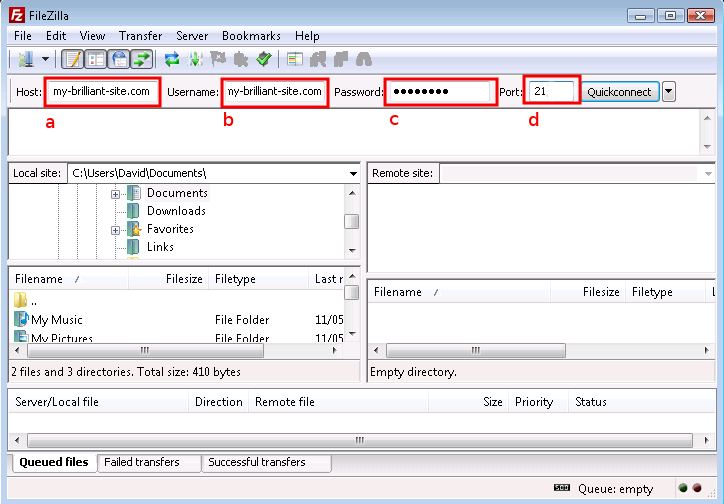This screenshot has height=504, width=724.
Task: Click the Quickconnect button
Action: [x=620, y=92]
